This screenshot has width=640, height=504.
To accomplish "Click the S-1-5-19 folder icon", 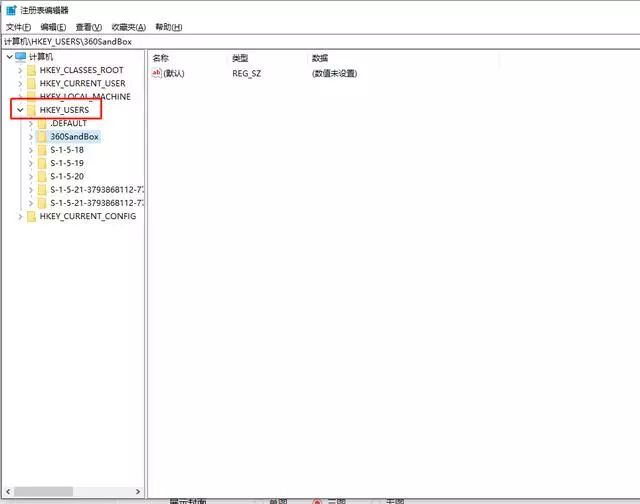I will coord(42,163).
